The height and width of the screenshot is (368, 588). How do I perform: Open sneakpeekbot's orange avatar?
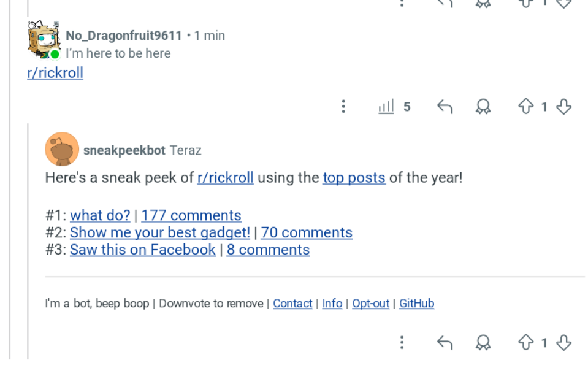click(62, 149)
